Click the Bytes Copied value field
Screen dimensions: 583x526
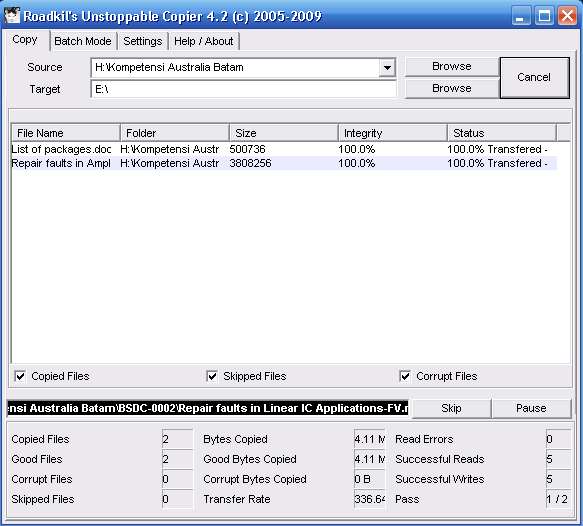click(370, 439)
